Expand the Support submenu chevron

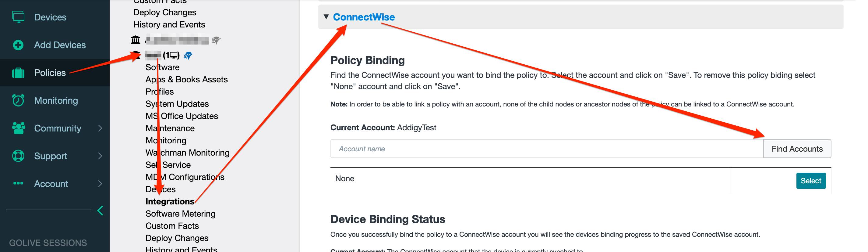100,156
